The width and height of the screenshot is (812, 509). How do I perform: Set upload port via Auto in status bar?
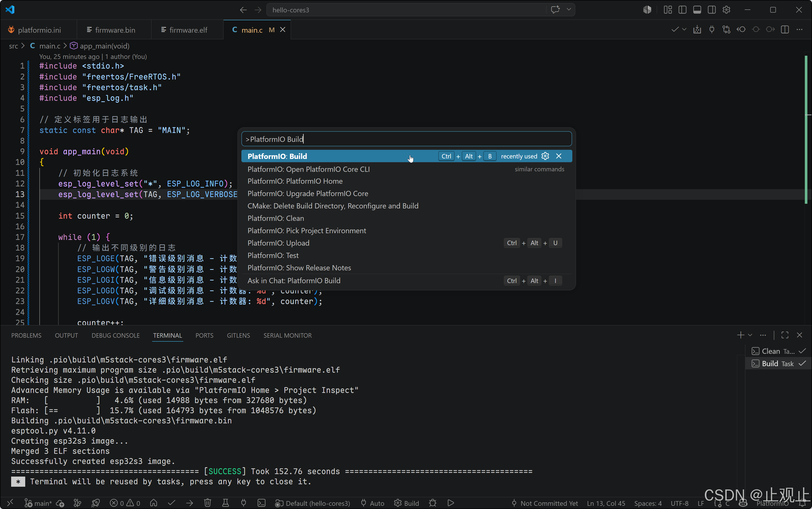[372, 503]
